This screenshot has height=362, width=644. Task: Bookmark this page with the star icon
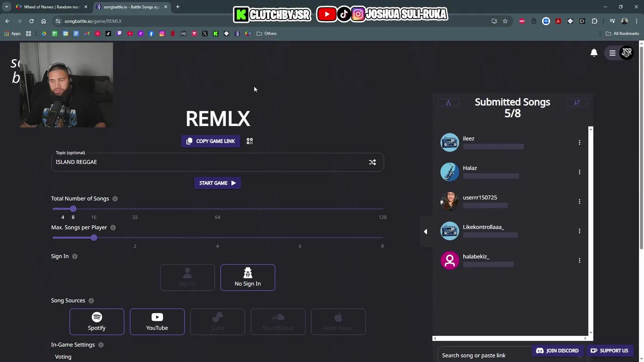(x=505, y=21)
